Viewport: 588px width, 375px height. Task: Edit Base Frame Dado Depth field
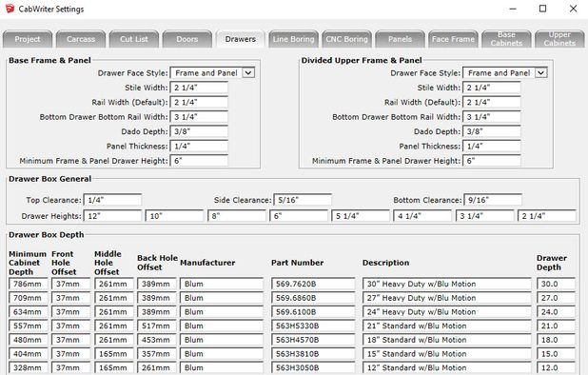pos(199,131)
